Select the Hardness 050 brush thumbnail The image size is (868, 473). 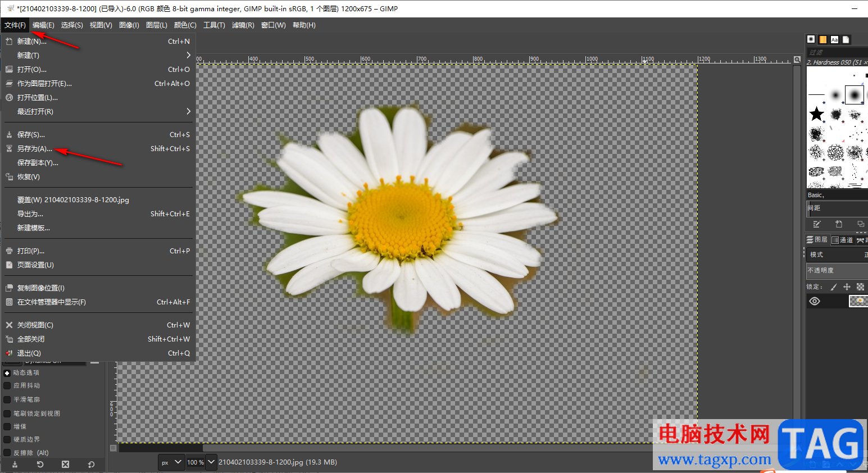855,95
